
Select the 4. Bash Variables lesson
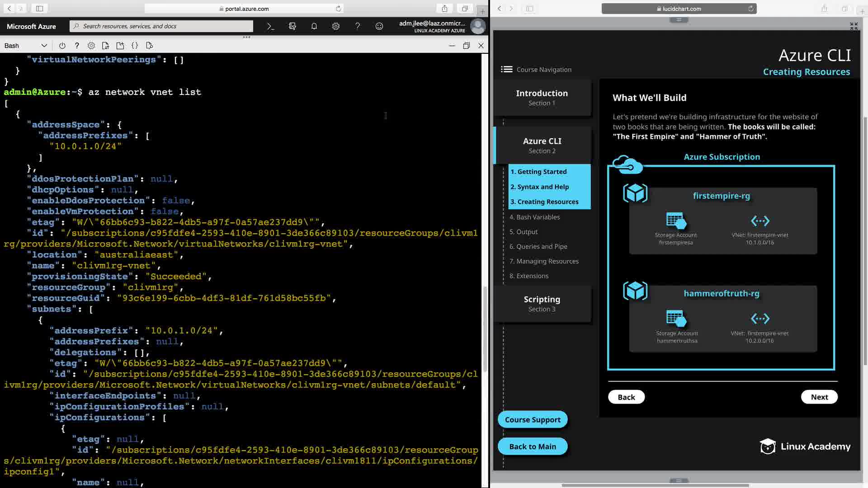[x=534, y=217]
